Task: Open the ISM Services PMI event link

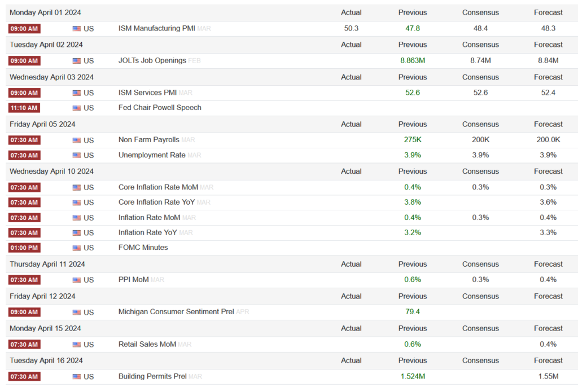Action: click(x=148, y=93)
